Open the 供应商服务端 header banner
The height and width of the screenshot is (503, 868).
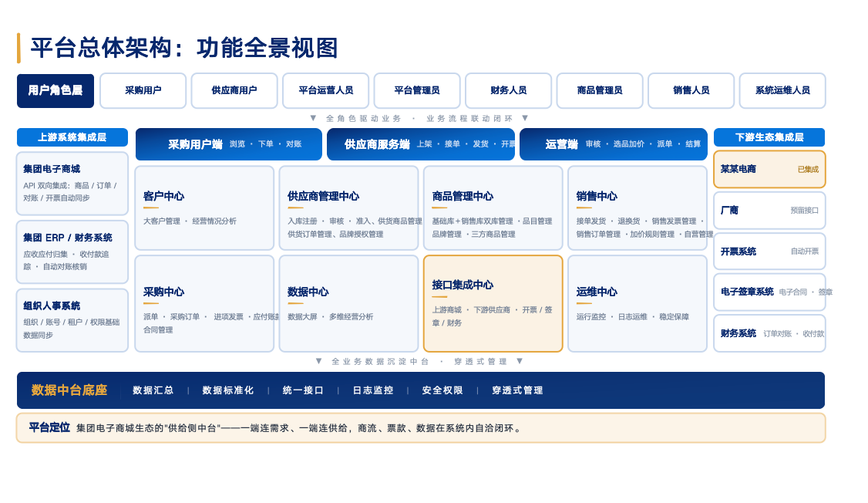(421, 144)
